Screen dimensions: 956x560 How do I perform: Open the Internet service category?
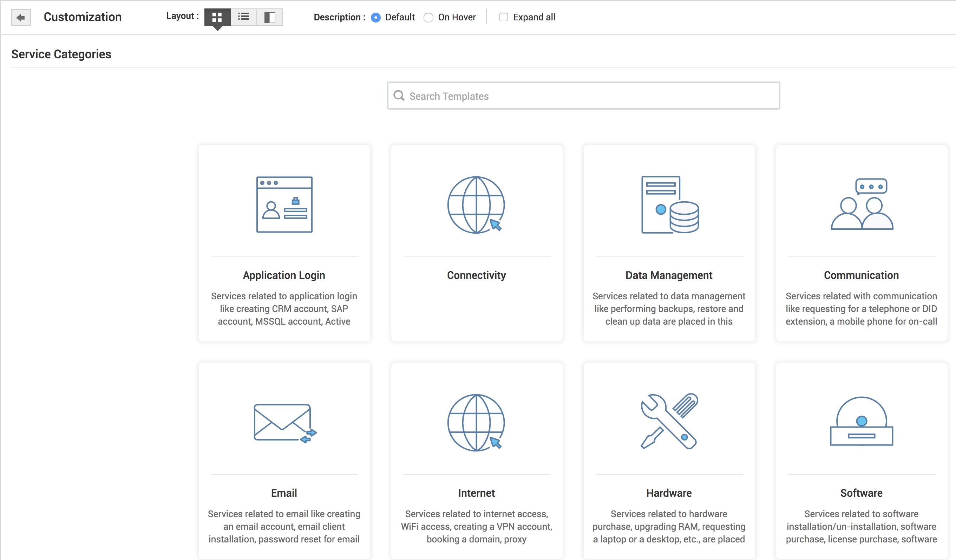(x=477, y=493)
